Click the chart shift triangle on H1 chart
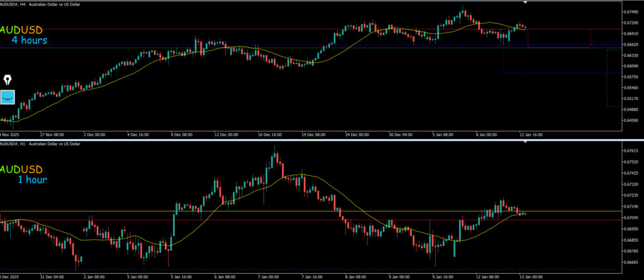This screenshot has height=280, width=644. 526,143
